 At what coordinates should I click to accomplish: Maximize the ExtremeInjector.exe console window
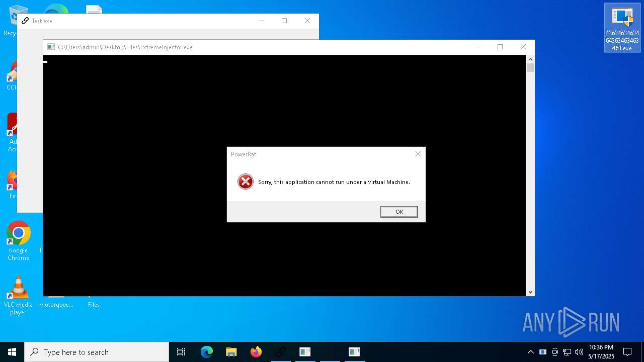pos(500,47)
